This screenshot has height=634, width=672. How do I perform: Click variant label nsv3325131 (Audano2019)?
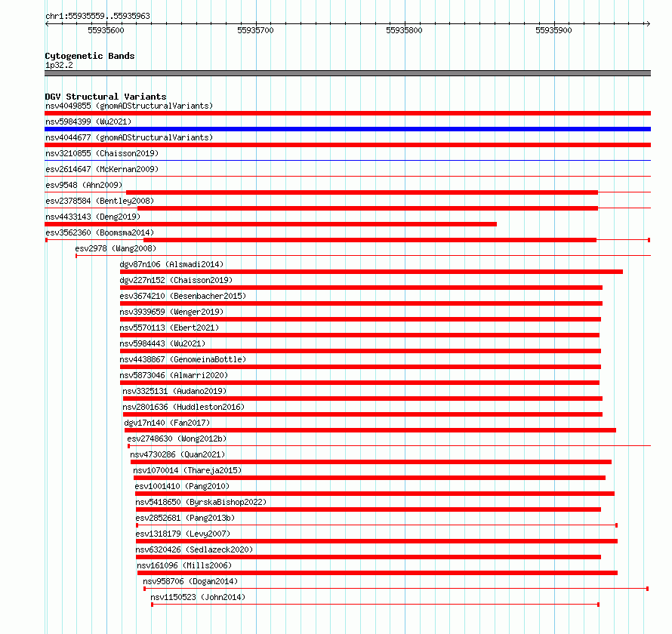click(174, 391)
